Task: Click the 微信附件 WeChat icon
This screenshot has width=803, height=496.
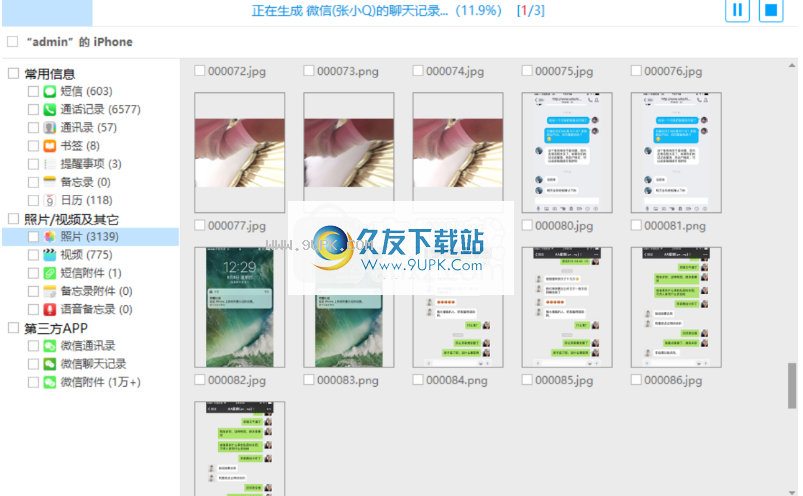Action: [x=50, y=382]
